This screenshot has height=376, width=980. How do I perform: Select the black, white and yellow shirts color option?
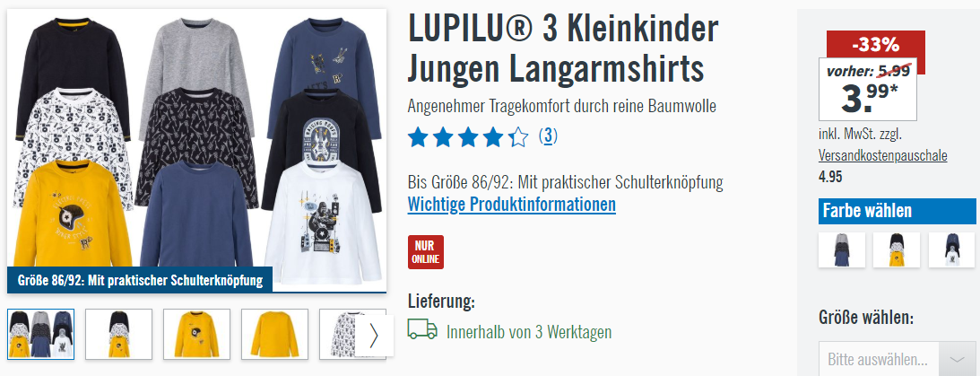pos(897,250)
